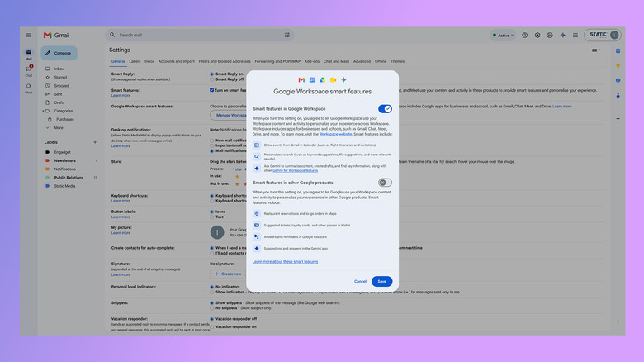The width and height of the screenshot is (644, 362).
Task: Select the No indicators radio button
Action: (x=212, y=287)
